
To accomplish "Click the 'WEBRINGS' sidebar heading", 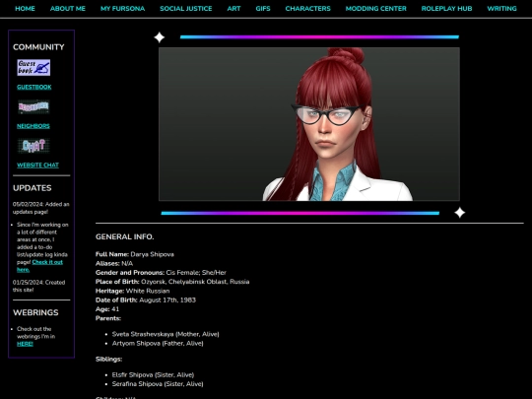I will point(35,313).
